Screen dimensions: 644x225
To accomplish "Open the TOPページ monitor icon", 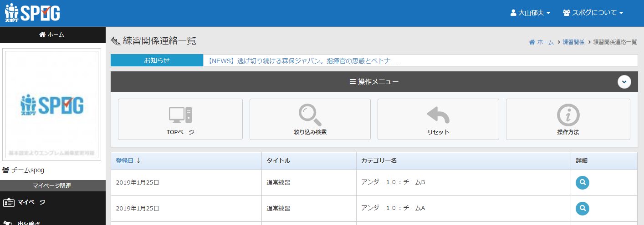I will [x=180, y=115].
